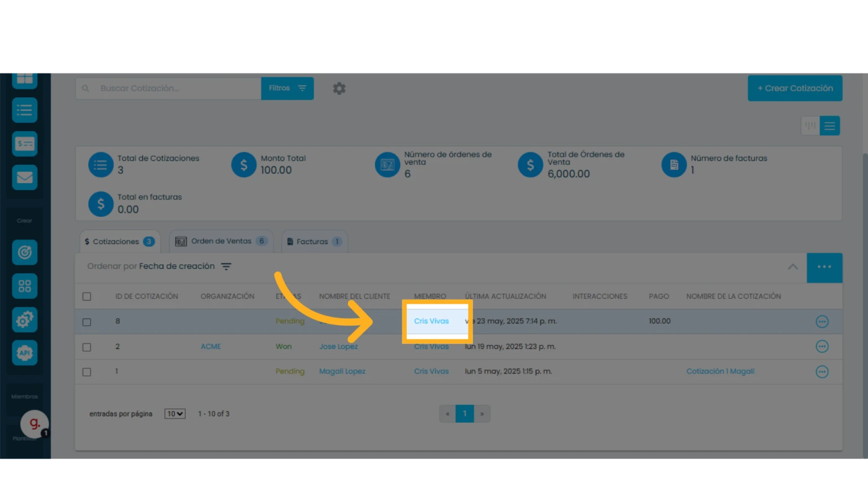
Task: Open the settings gear next to Filtros
Action: pos(339,89)
